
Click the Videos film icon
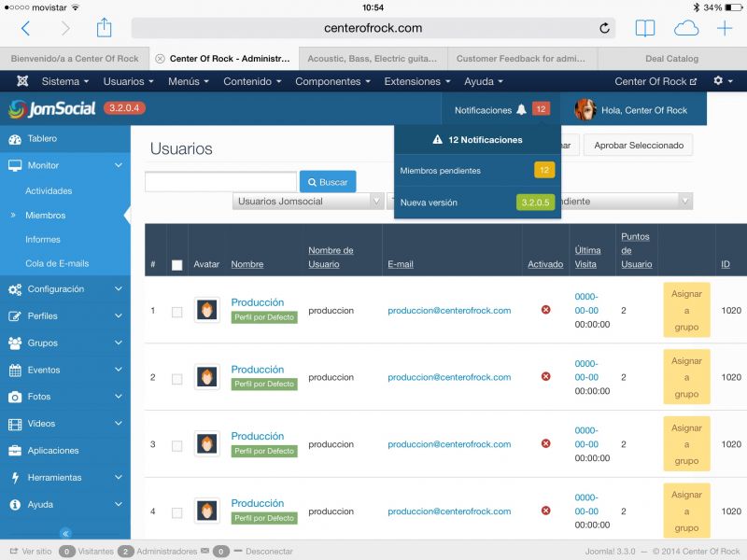[15, 424]
